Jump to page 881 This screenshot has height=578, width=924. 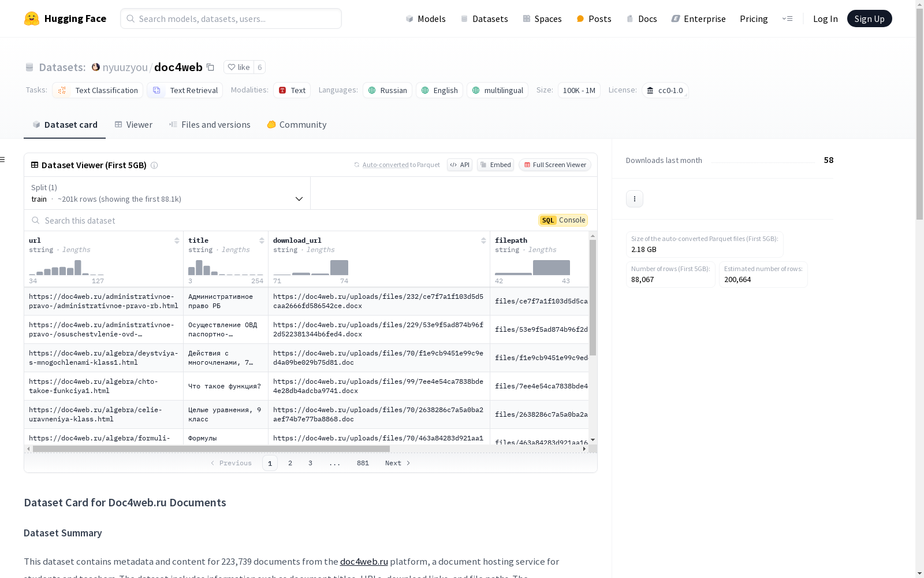(x=363, y=463)
